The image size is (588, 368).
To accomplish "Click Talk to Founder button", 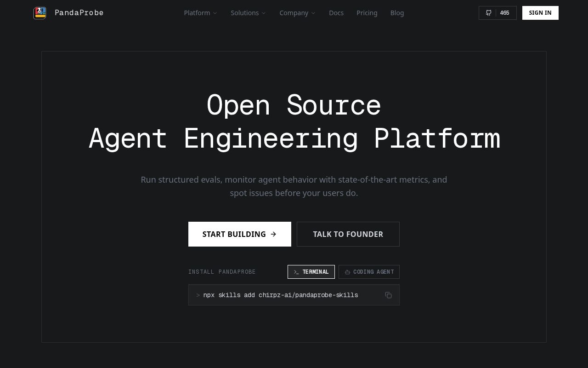I will coord(348,234).
